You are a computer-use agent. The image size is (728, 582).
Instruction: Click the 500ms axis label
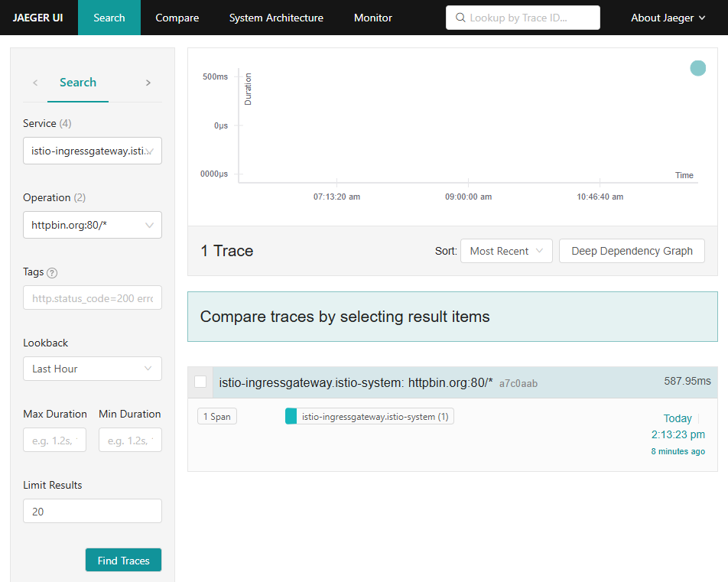pyautogui.click(x=215, y=76)
